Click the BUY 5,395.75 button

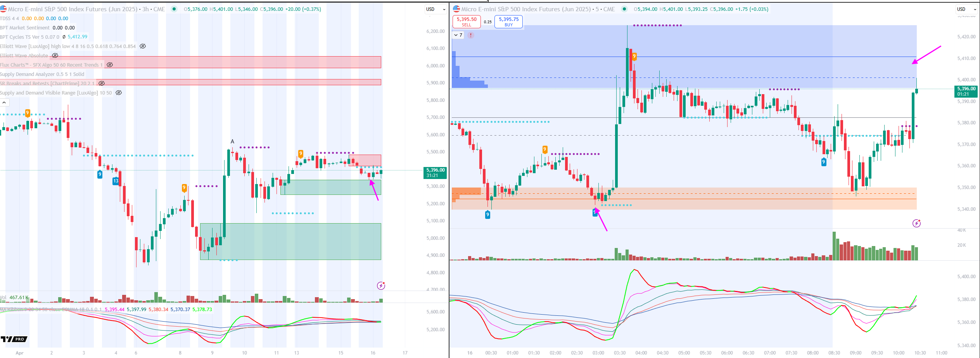[508, 22]
